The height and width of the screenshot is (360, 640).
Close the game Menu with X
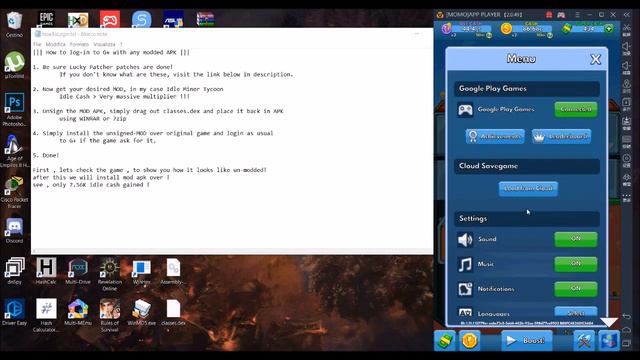point(596,60)
